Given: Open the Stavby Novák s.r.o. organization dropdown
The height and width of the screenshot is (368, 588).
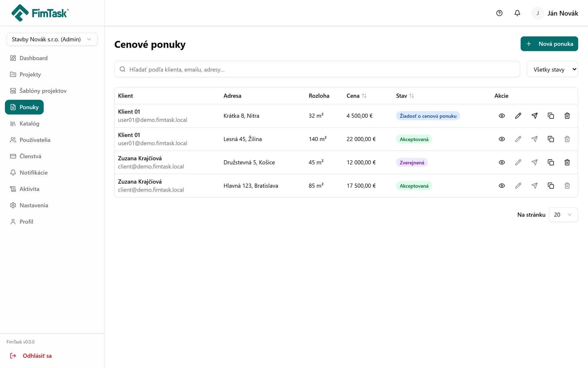Looking at the screenshot, I should point(52,39).
